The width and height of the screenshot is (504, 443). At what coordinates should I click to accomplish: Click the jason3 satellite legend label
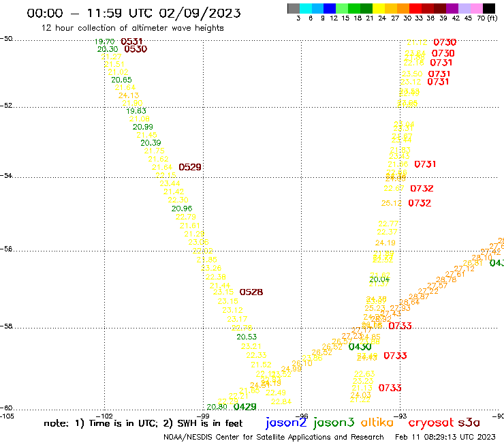pyautogui.click(x=334, y=423)
